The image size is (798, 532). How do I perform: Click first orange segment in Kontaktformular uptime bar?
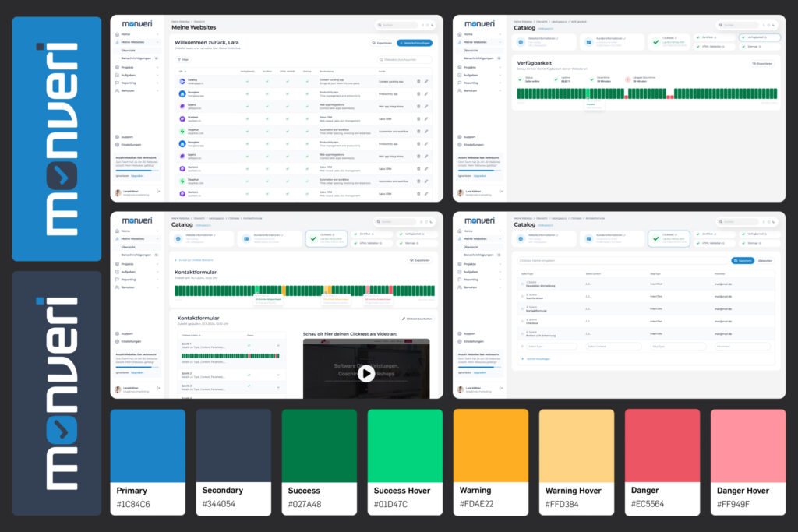point(284,291)
